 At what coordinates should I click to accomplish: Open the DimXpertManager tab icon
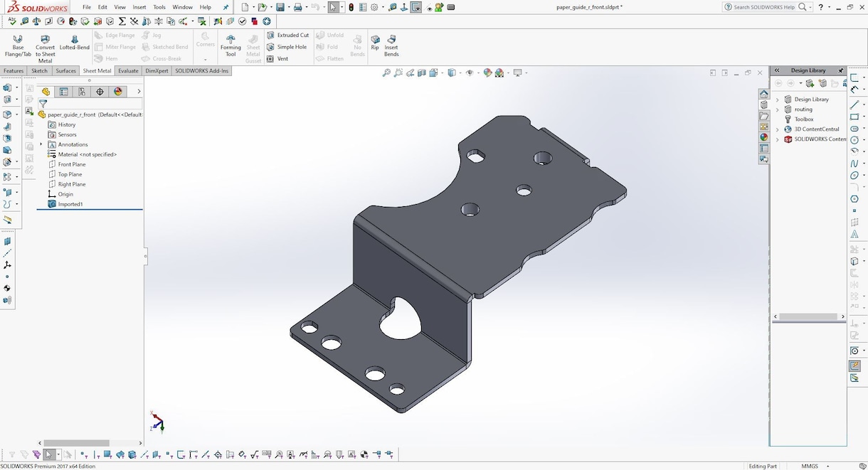[100, 92]
